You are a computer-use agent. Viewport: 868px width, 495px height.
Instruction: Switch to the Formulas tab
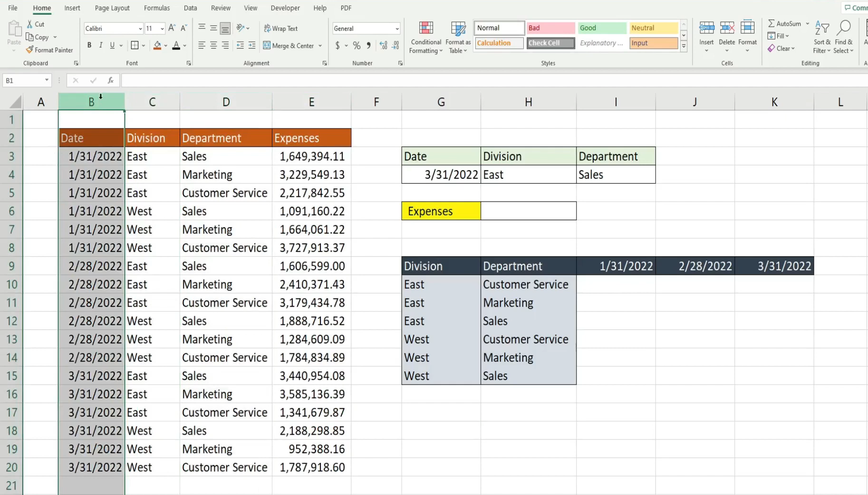[x=157, y=8]
